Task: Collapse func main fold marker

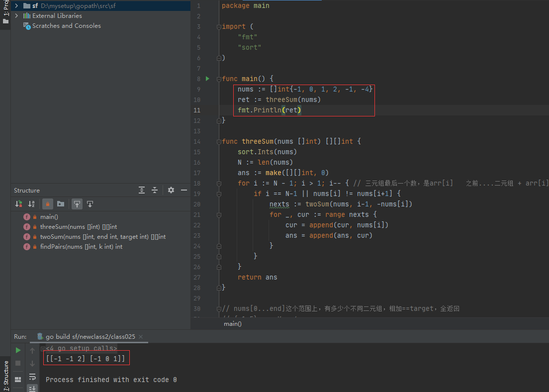Action: pos(219,79)
